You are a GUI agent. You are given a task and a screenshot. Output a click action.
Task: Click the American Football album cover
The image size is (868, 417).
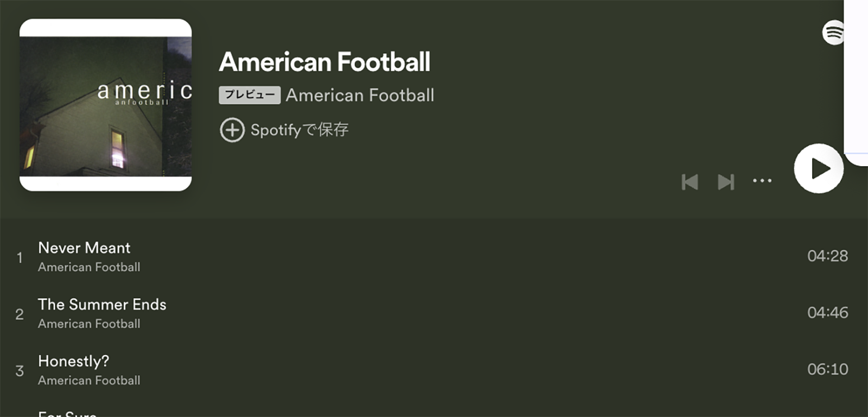tap(106, 105)
